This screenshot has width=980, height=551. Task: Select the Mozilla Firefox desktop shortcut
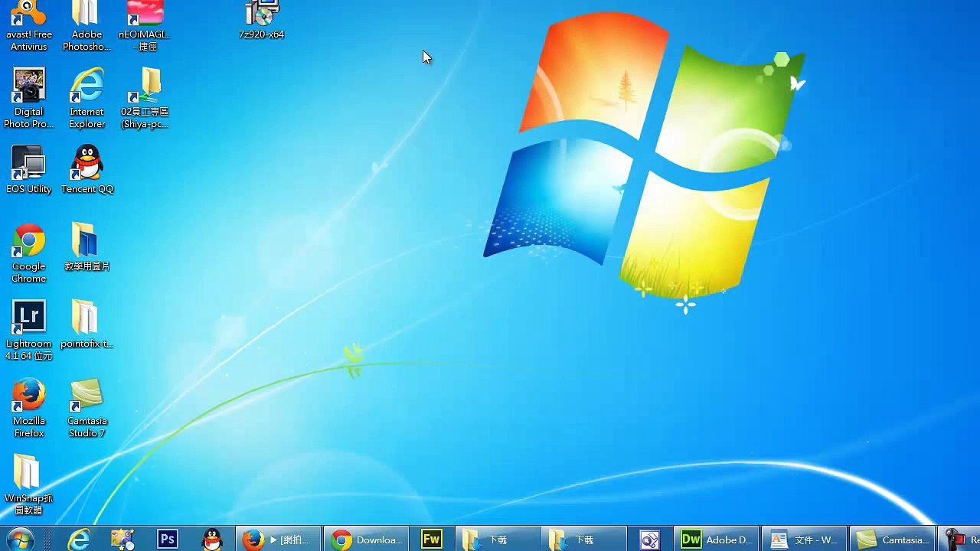click(29, 408)
